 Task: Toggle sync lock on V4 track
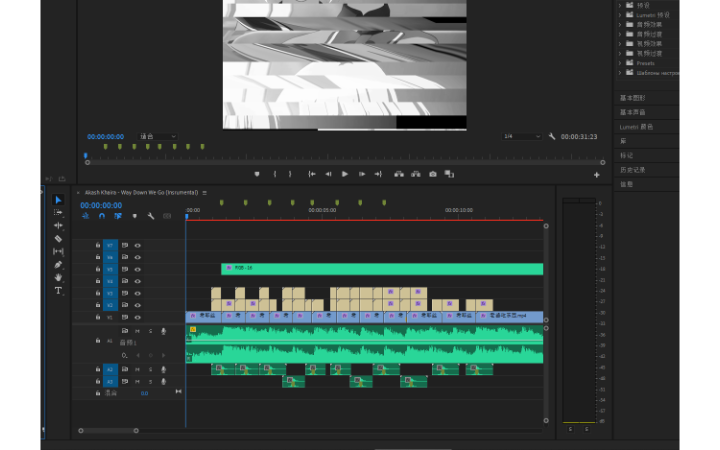[x=124, y=281]
